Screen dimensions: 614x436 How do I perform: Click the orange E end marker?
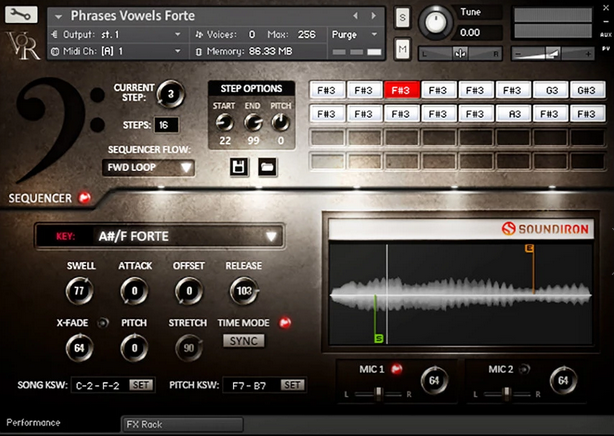click(529, 248)
